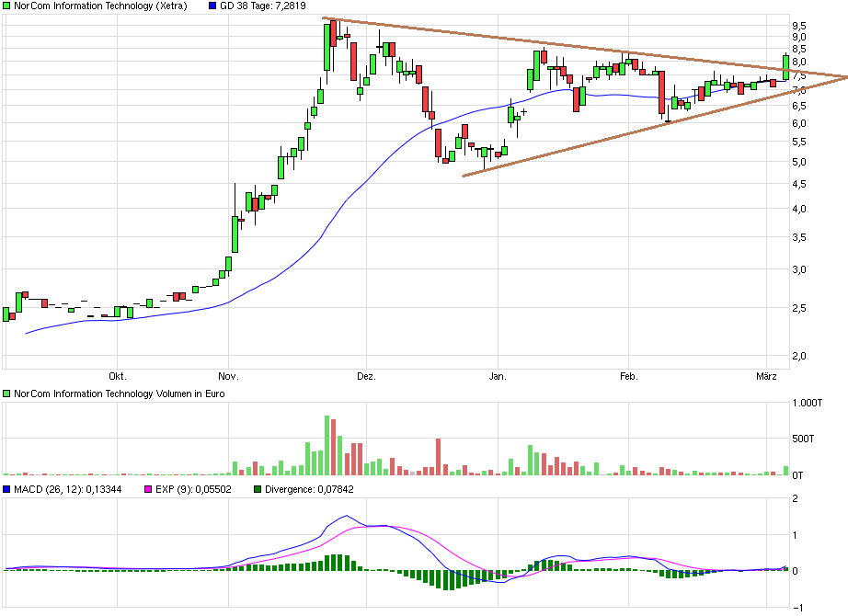Click the '1.000T' volume axis label
The width and height of the screenshot is (848, 616).
pos(808,403)
